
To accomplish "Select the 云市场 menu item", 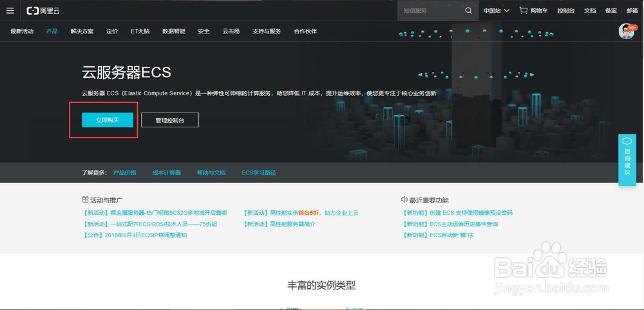I will coord(231,31).
